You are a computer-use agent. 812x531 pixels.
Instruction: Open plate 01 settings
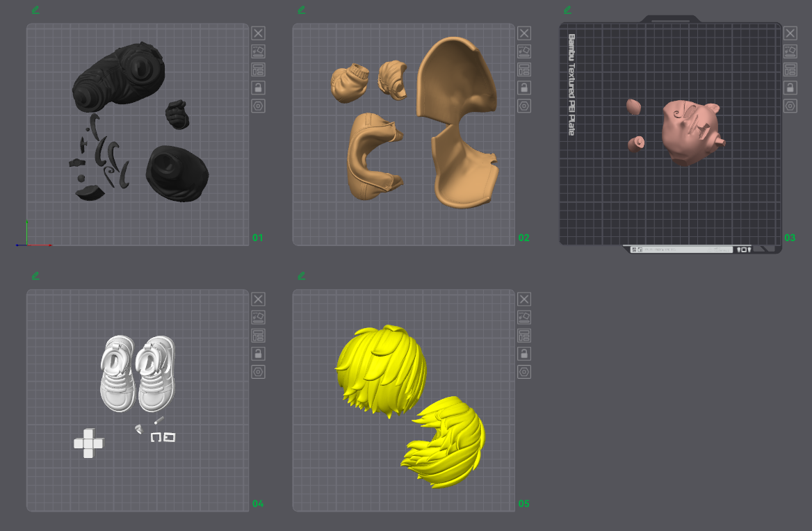259,106
